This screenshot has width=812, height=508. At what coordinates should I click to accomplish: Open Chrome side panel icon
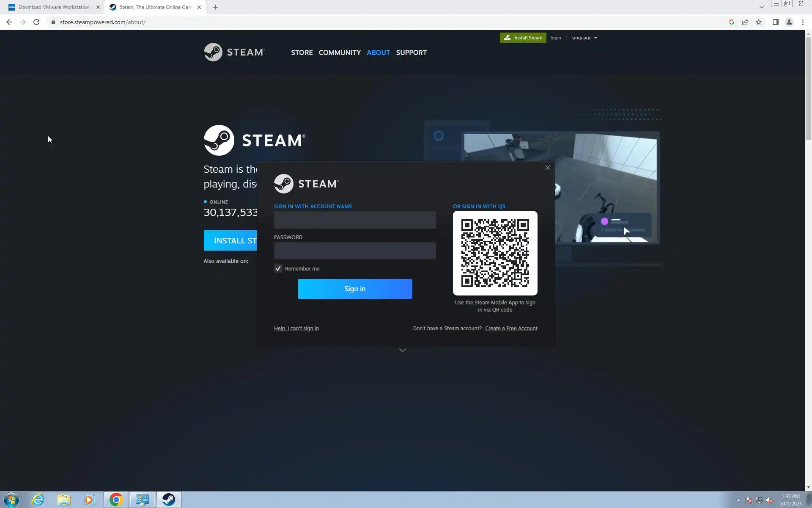[x=775, y=22]
